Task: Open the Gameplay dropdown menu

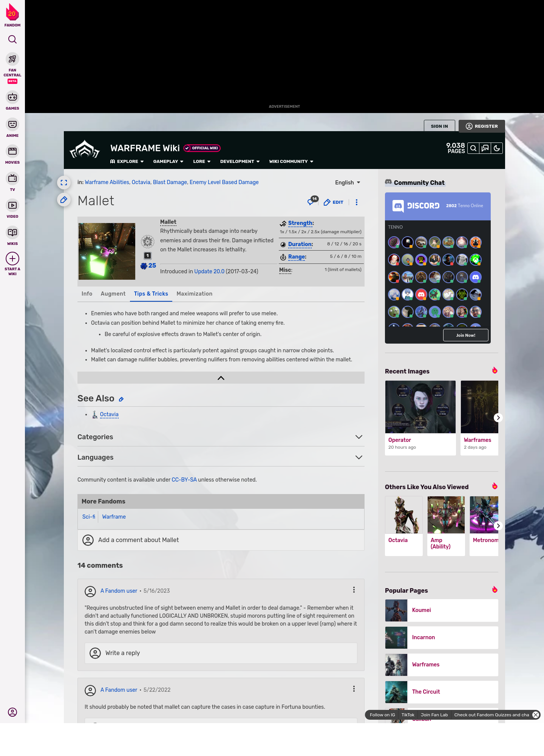Action: click(168, 161)
